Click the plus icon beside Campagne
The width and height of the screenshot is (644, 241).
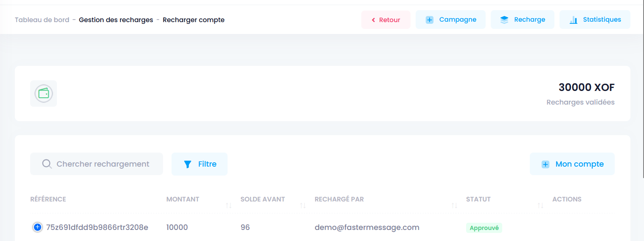pos(429,20)
